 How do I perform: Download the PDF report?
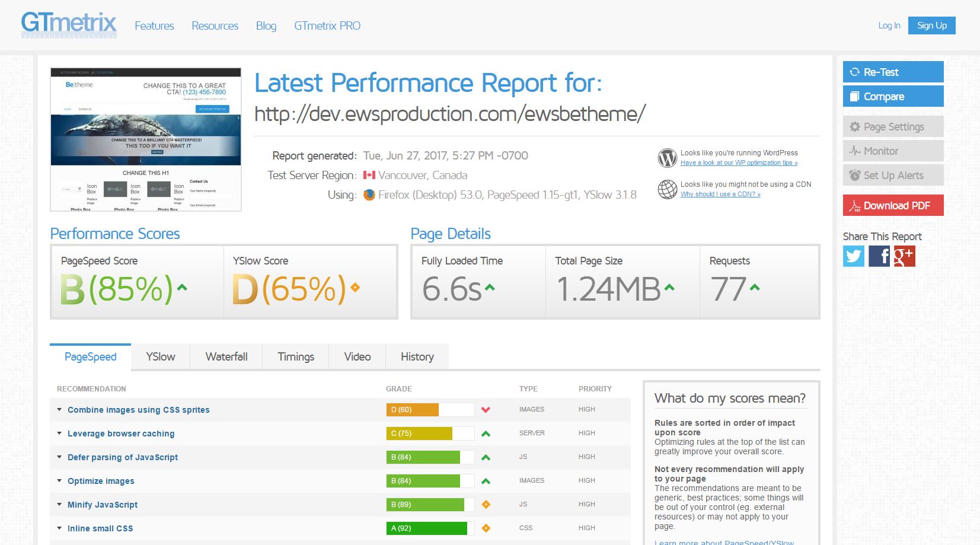pyautogui.click(x=893, y=205)
